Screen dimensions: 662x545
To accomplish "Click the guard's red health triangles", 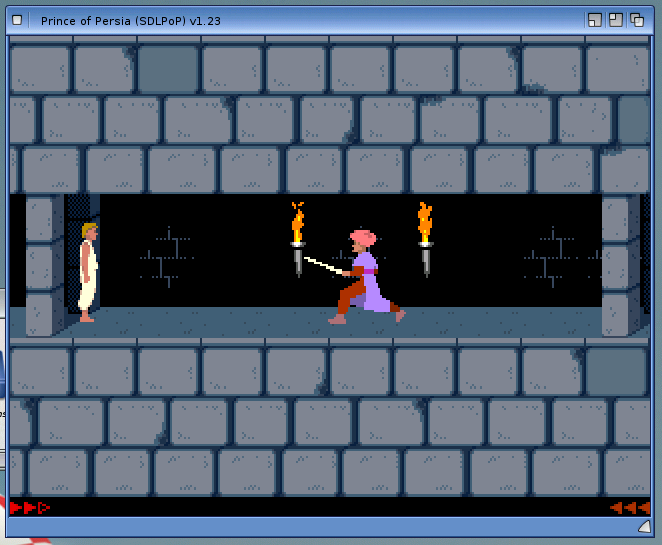I will [x=629, y=508].
